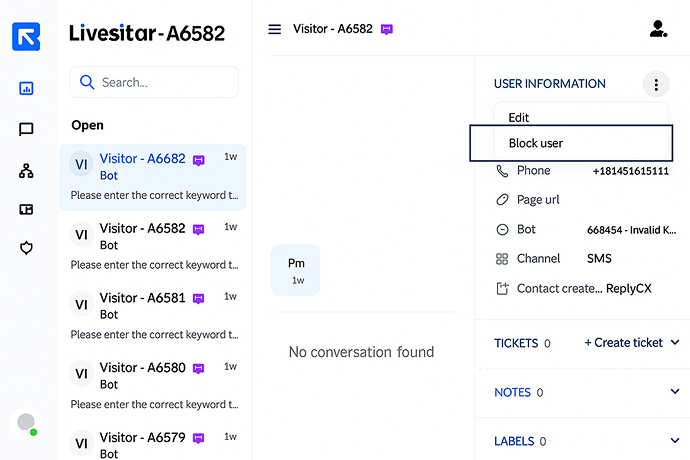Viewport: 690px width, 460px height.
Task: Click the ReplyCX logo icon
Action: (x=26, y=37)
